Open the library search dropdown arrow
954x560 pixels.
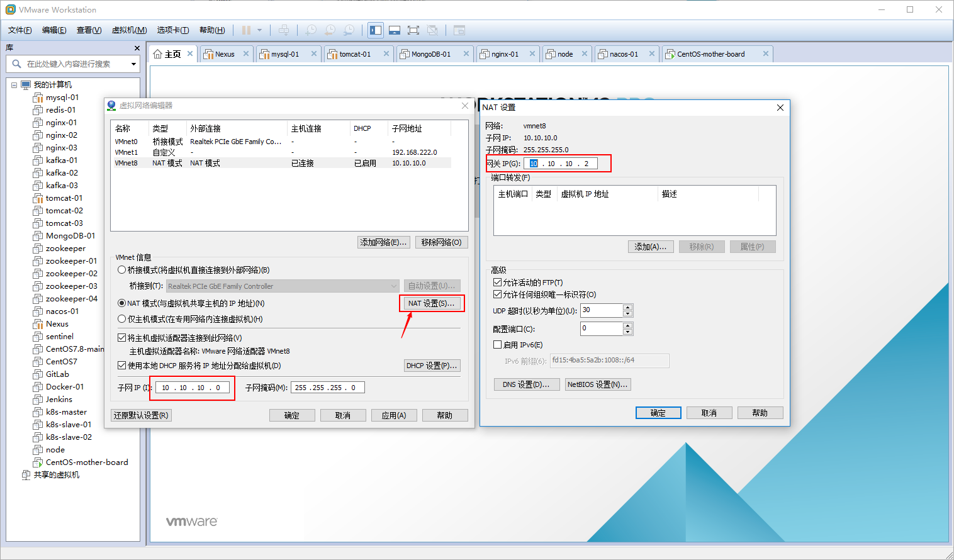click(133, 64)
